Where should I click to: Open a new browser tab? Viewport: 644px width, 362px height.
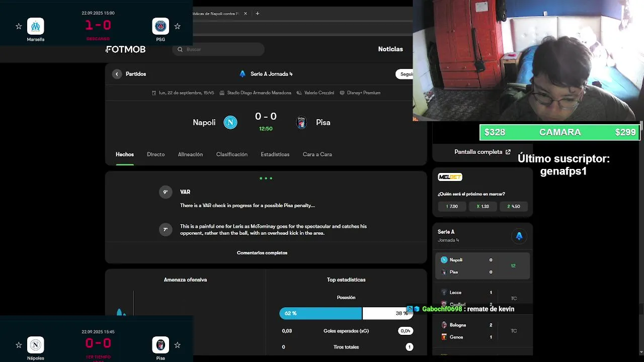[x=257, y=14]
